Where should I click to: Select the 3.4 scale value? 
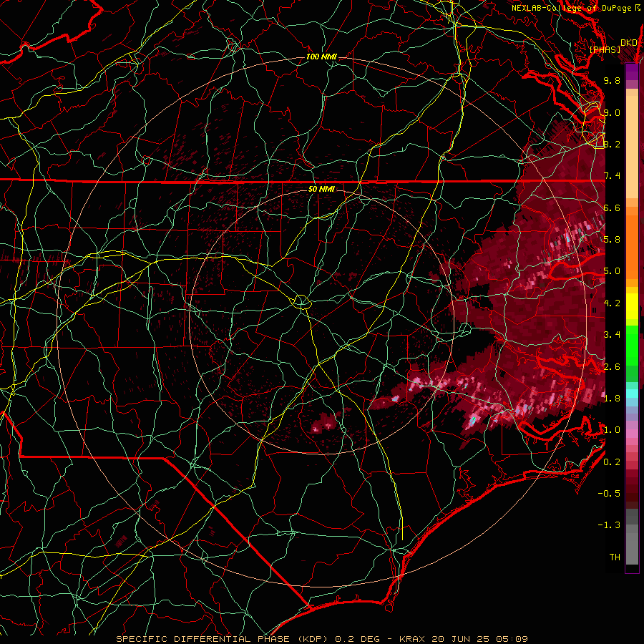click(612, 335)
